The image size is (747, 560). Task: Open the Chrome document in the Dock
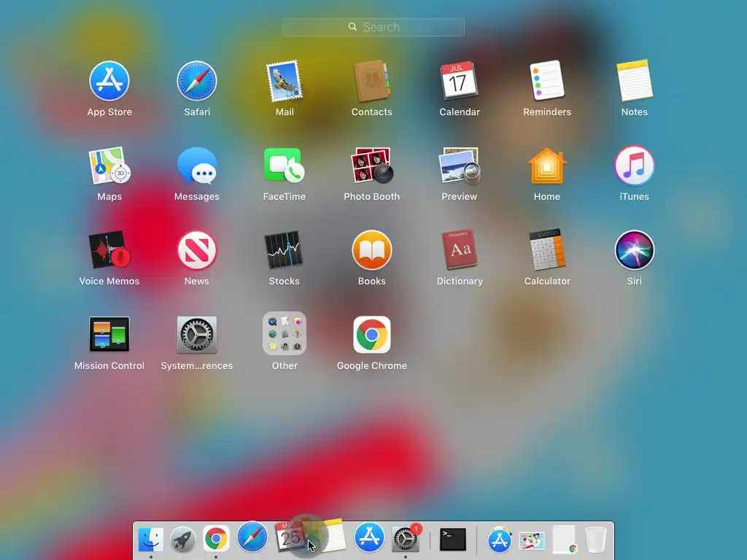click(565, 540)
